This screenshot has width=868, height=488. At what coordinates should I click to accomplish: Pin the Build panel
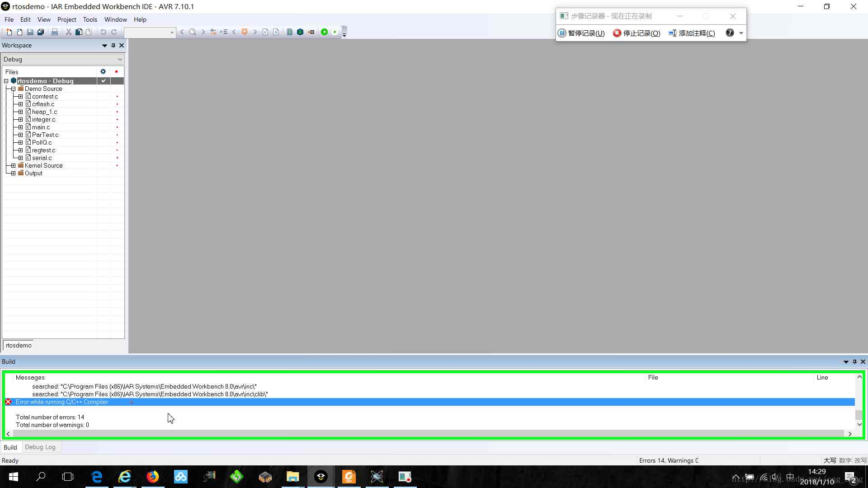coord(854,362)
